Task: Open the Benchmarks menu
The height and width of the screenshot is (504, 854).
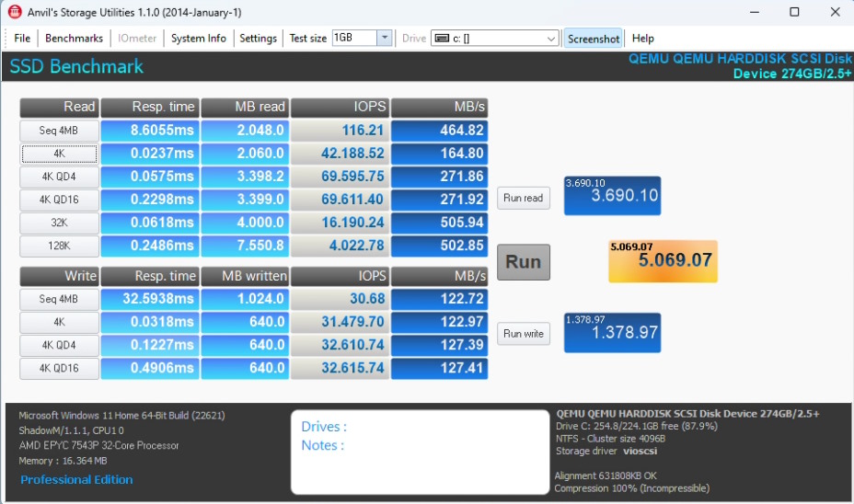Action: (74, 38)
